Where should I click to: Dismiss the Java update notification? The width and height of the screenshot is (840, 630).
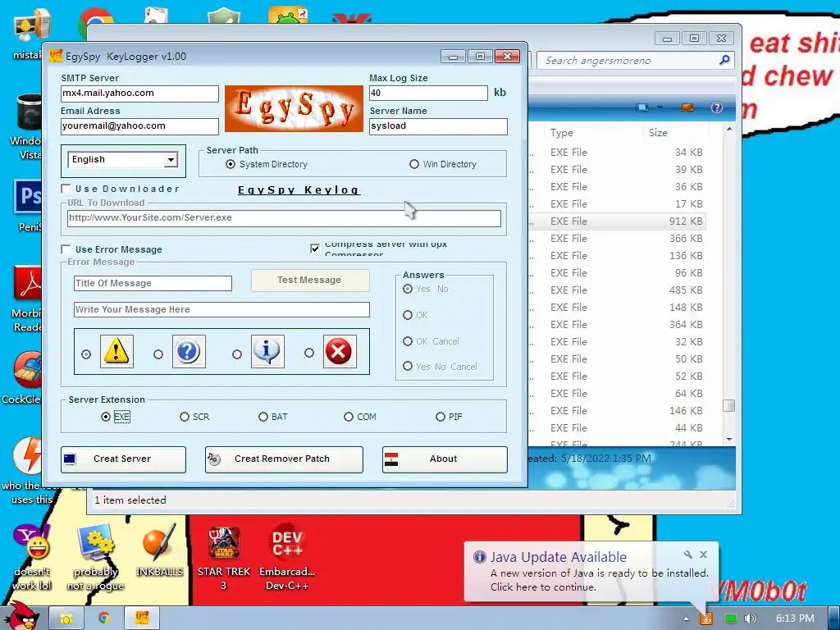704,555
